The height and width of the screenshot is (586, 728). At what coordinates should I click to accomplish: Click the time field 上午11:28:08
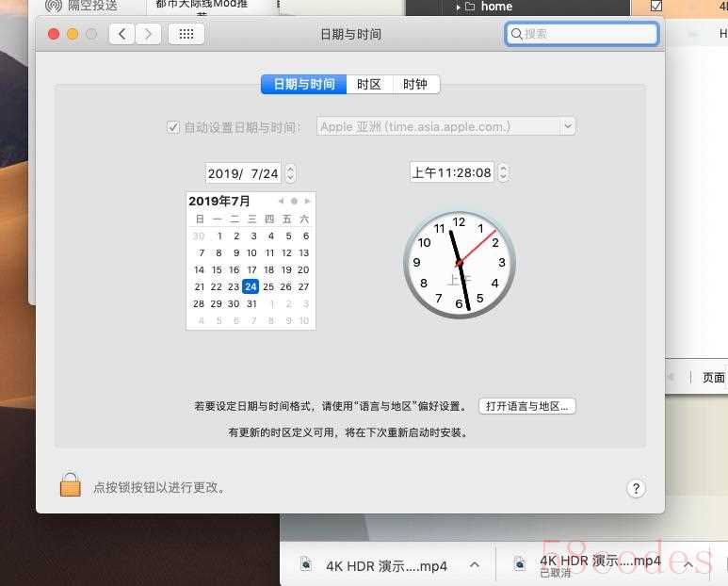451,172
